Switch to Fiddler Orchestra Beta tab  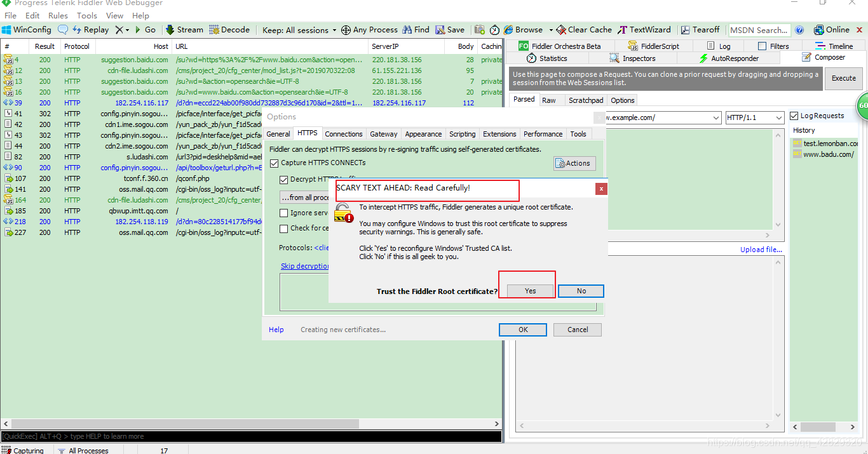[x=559, y=46]
